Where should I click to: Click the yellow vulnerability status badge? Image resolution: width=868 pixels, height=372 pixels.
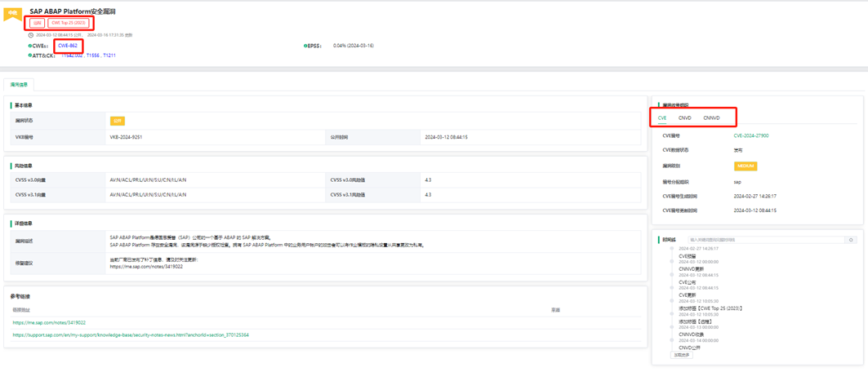click(x=118, y=121)
